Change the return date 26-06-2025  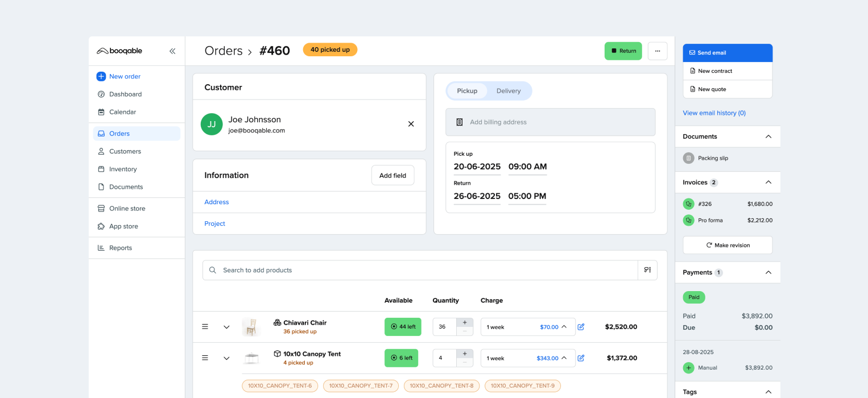click(477, 197)
